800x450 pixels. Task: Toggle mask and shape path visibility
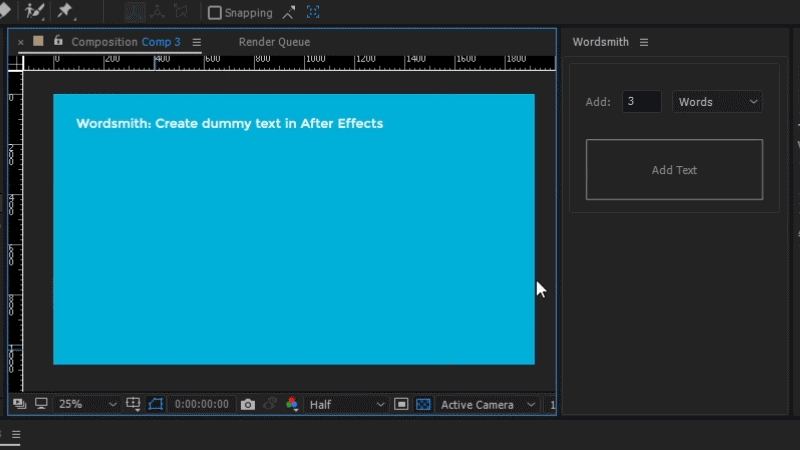coord(156,404)
